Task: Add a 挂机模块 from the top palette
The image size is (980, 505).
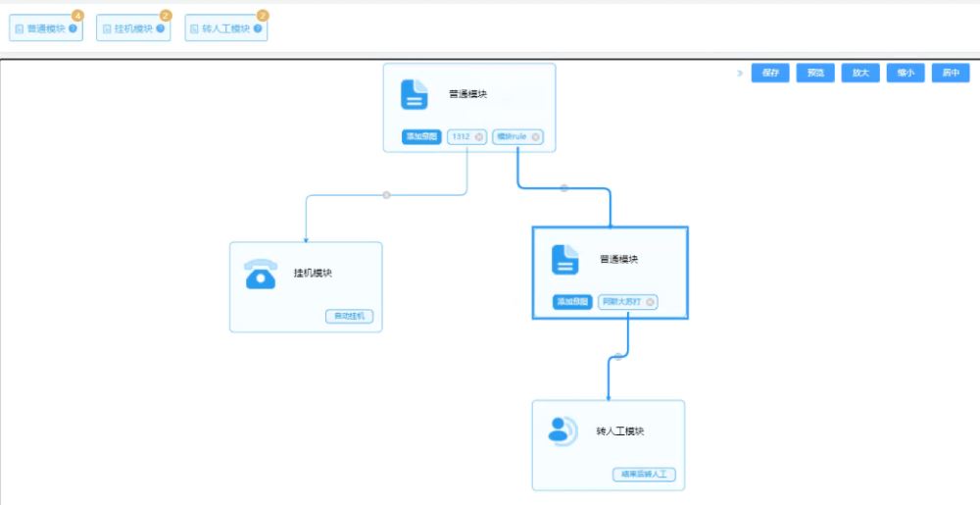Action: (x=132, y=28)
